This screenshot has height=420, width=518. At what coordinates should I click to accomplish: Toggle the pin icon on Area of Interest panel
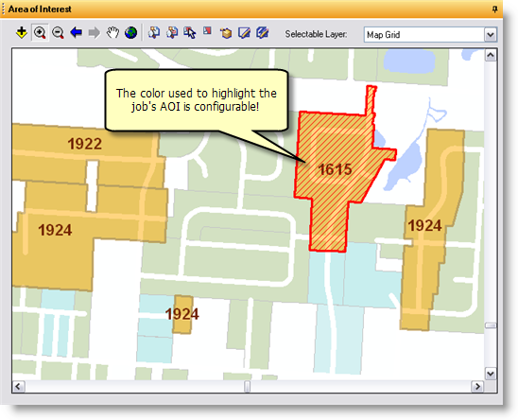(x=494, y=9)
